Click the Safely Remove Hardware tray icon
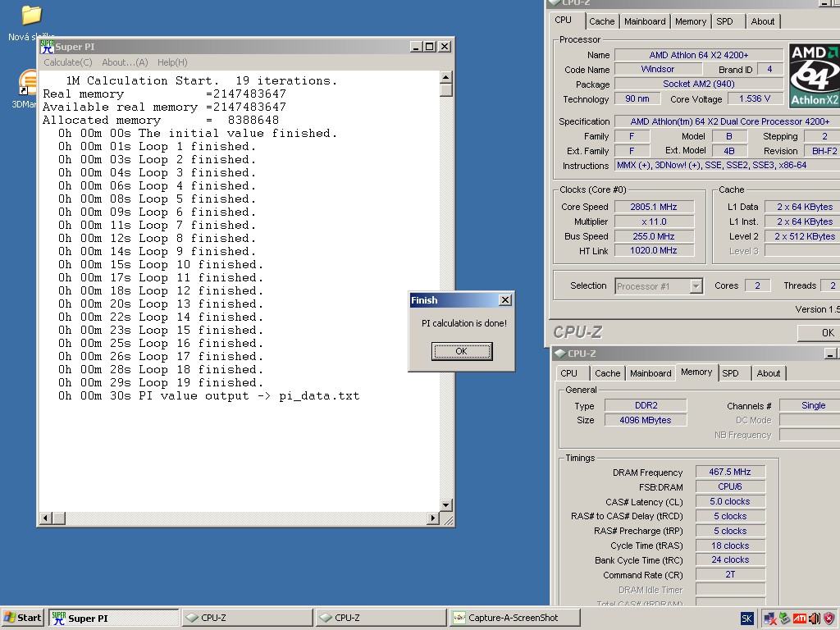Viewport: 840px width, 630px height. click(x=785, y=619)
